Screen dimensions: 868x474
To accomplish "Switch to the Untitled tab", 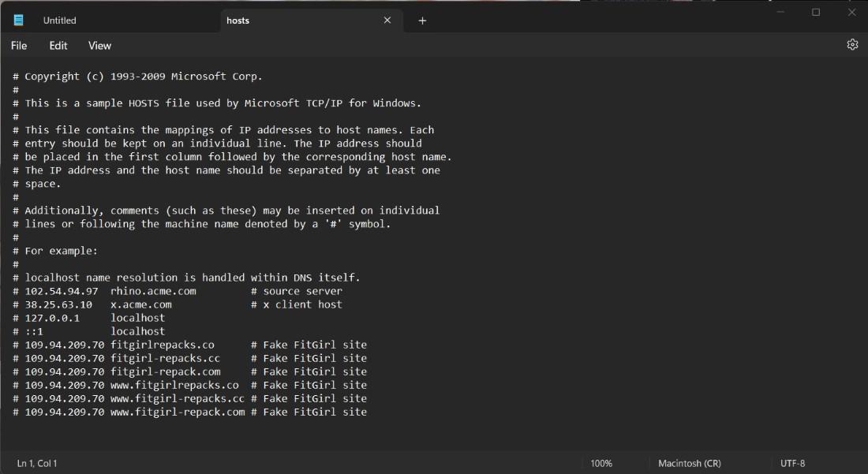I will (60, 21).
